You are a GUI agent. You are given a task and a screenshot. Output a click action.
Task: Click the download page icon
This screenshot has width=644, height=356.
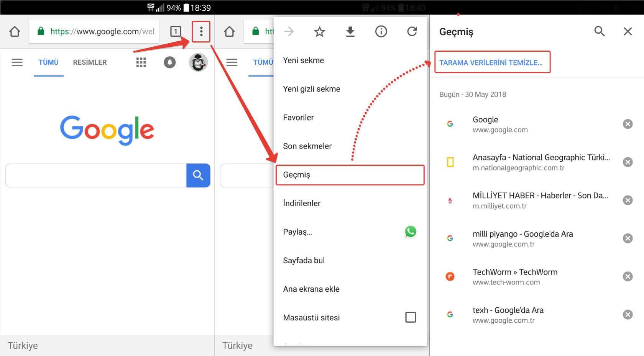pyautogui.click(x=350, y=31)
